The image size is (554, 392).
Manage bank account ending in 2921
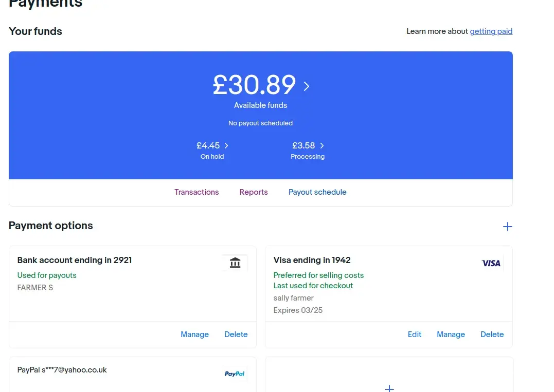coord(194,334)
